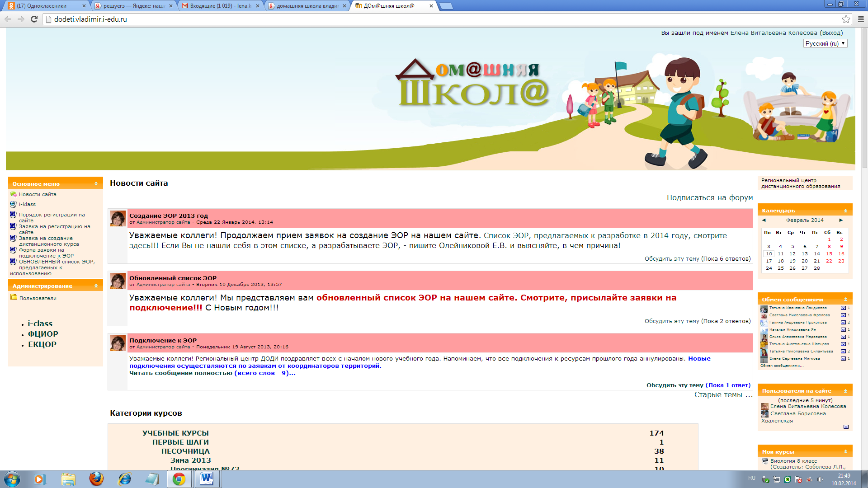Bookmark this page with the star icon
The height and width of the screenshot is (488, 868).
846,19
